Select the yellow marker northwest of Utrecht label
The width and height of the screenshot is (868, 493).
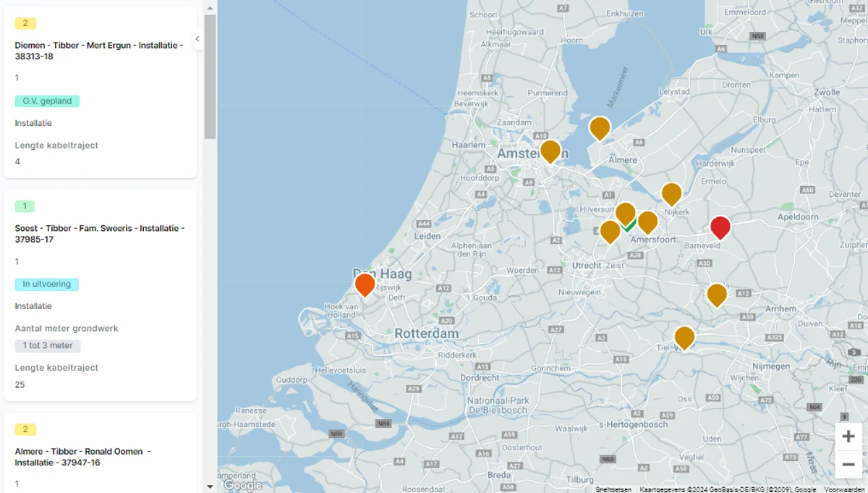tap(610, 232)
